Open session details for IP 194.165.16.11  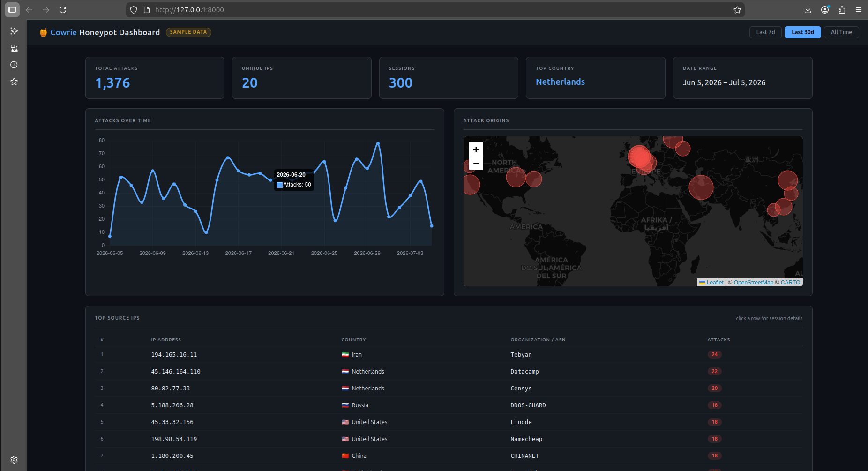tap(449, 355)
